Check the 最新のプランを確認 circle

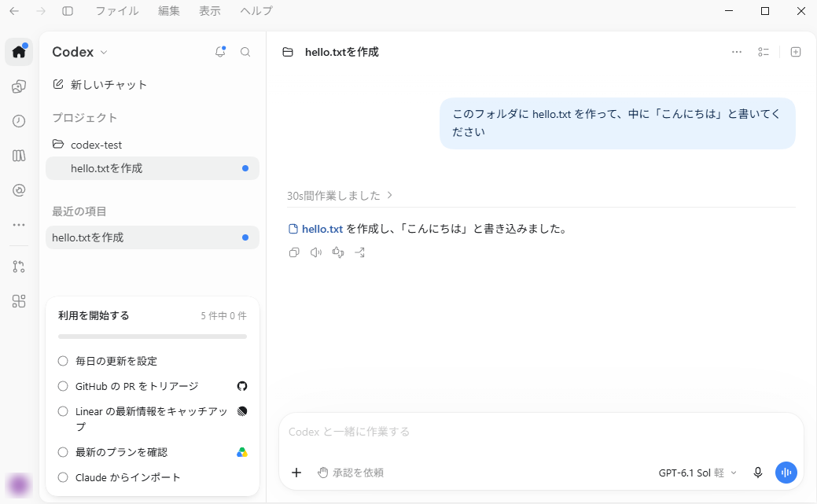pos(63,452)
